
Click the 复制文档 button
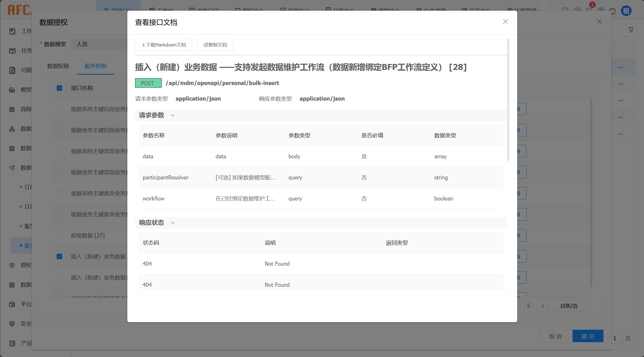tap(215, 45)
